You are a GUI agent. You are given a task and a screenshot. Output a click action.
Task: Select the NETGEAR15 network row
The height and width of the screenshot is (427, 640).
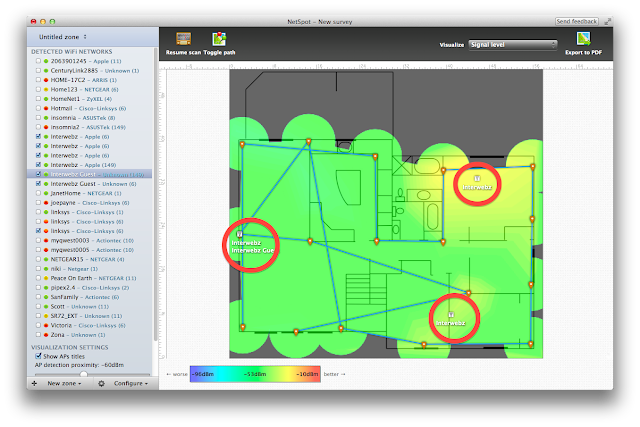point(90,259)
